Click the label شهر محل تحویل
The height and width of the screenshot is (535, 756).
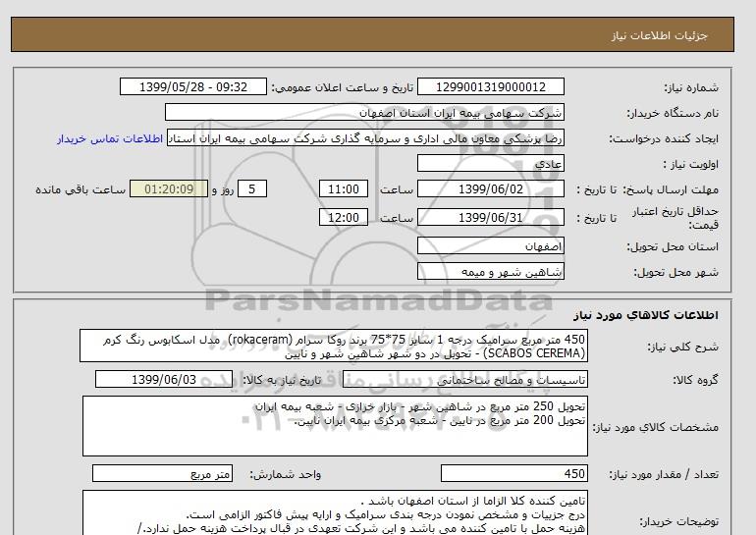click(x=675, y=272)
